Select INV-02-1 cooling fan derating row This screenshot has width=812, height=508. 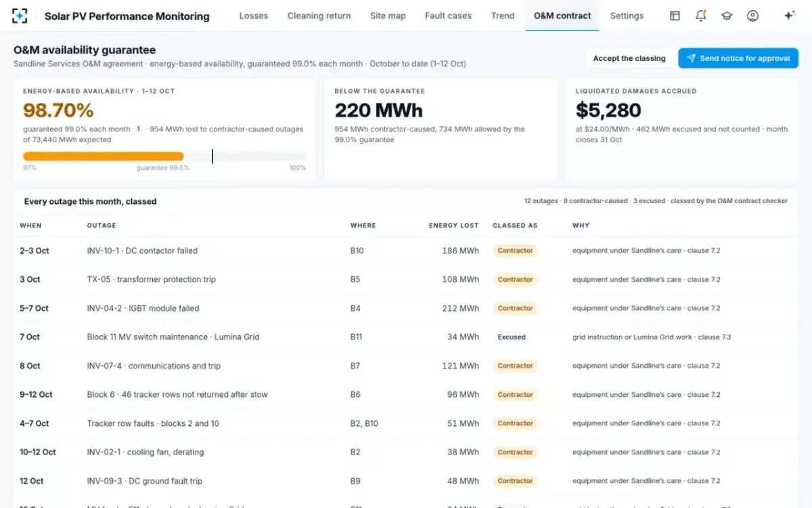click(406, 452)
